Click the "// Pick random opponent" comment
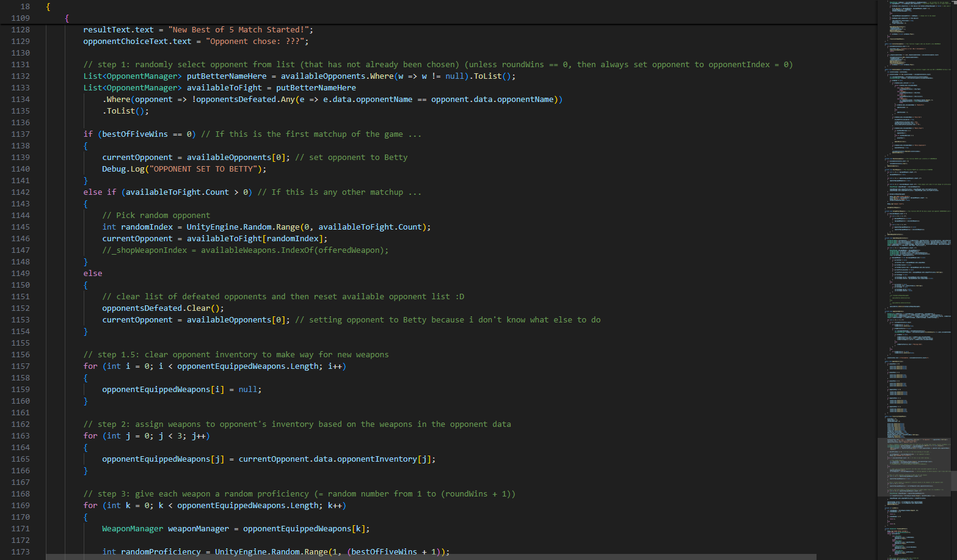 pos(156,216)
